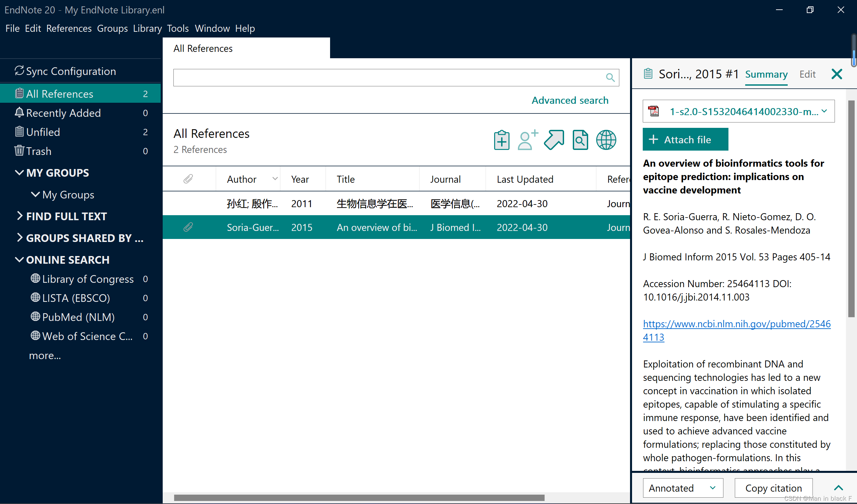Sort by Last Updated column header
This screenshot has width=857, height=504.
click(541, 179)
